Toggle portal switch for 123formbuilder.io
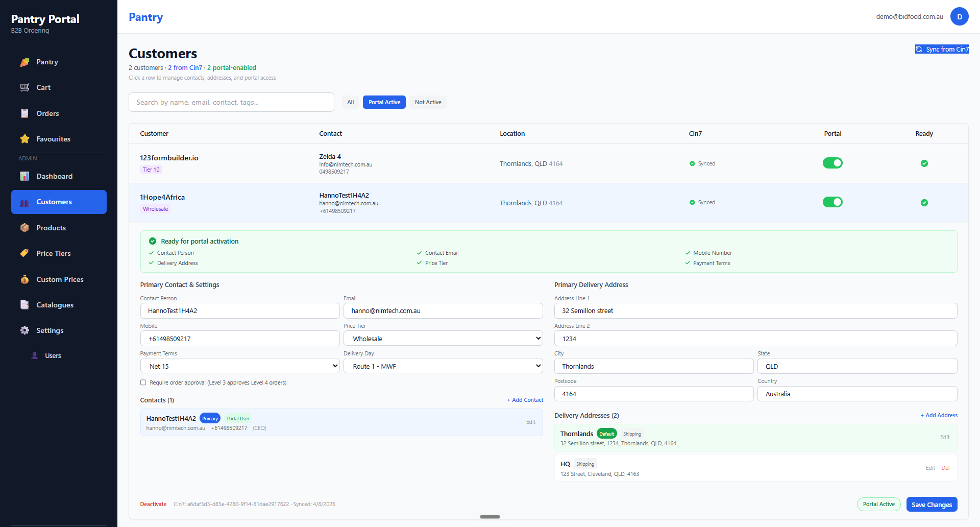The image size is (980, 527). (832, 163)
